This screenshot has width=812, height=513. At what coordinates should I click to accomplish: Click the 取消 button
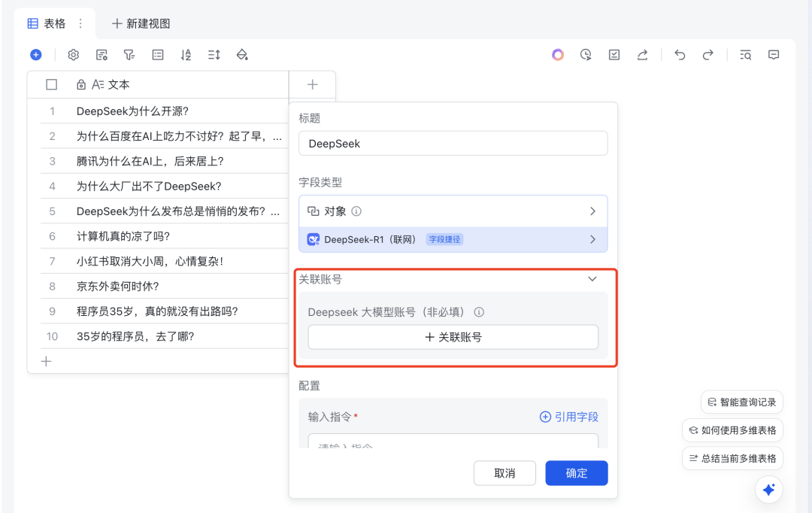point(504,473)
